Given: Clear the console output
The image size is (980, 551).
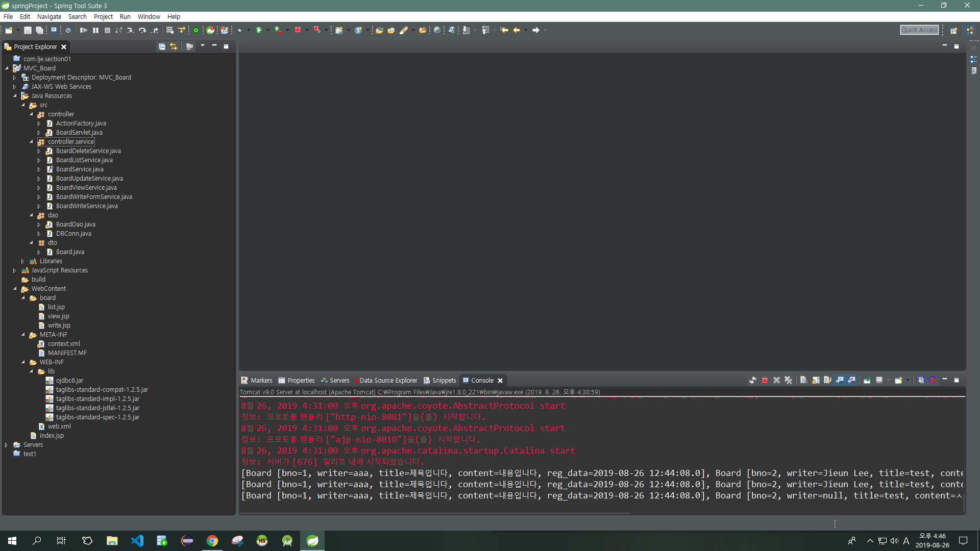Looking at the screenshot, I should pyautogui.click(x=803, y=381).
